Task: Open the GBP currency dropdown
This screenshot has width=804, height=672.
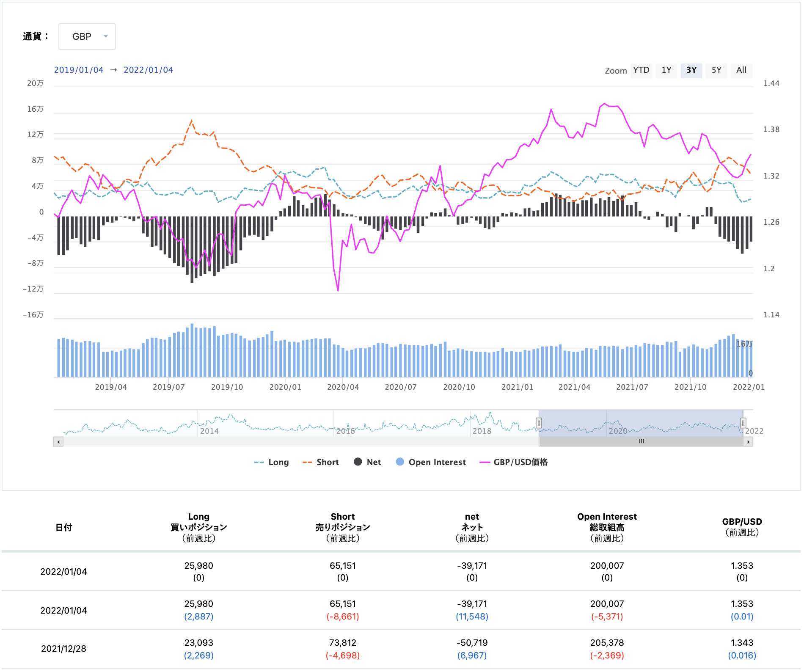Action: pyautogui.click(x=87, y=36)
